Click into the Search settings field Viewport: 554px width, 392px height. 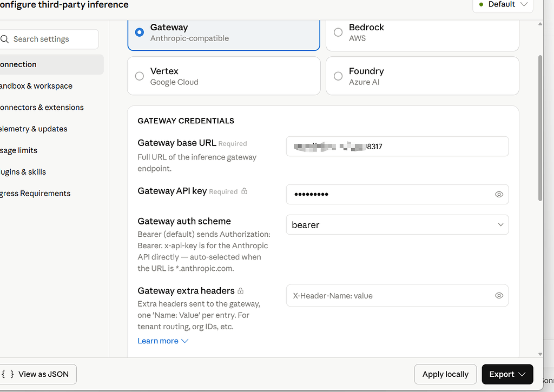[x=49, y=39]
